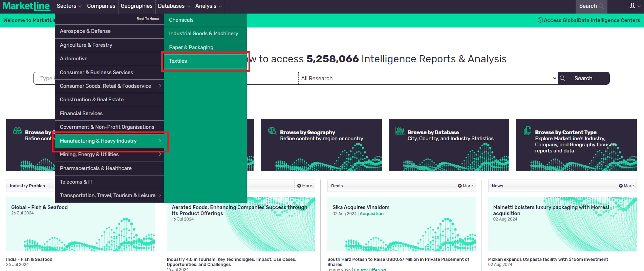Viewport: 644px width, 271px height.
Task: Expand Transportation, Travel, Tourism & Leisure submenu
Action: 160,195
